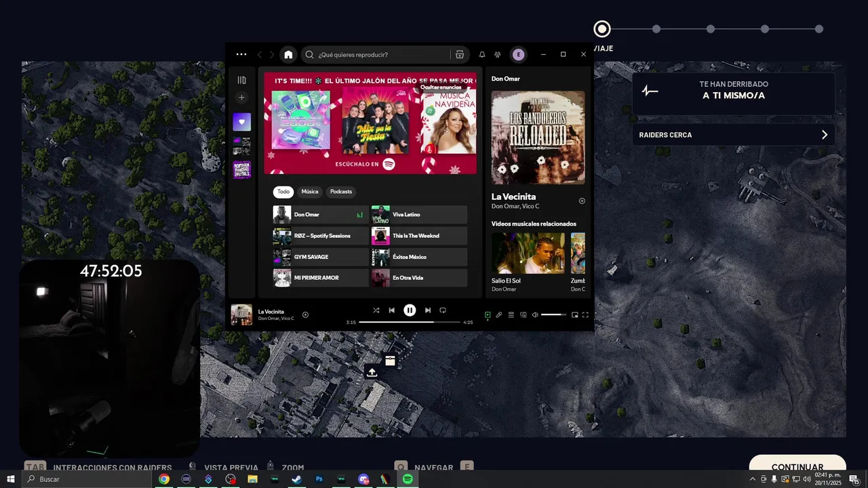This screenshot has height=488, width=868.
Task: Switch Spotify to full screen
Action: (586, 315)
